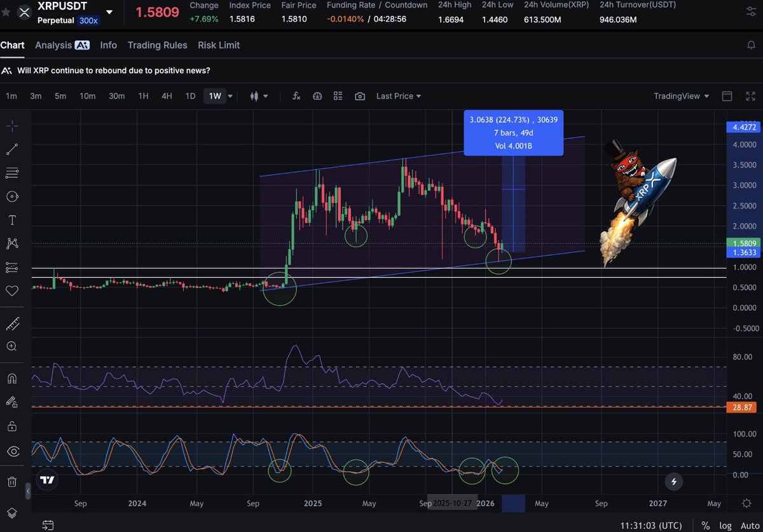Screen dimensions: 763x532
Task: Open the chart settings gear icon
Action: 747,503
